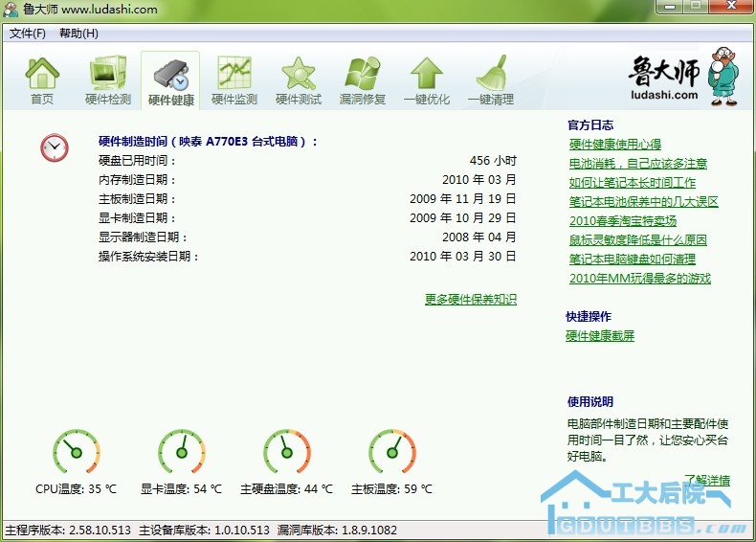Click the 官方日志 section heading
The image size is (756, 542).
[x=590, y=125]
